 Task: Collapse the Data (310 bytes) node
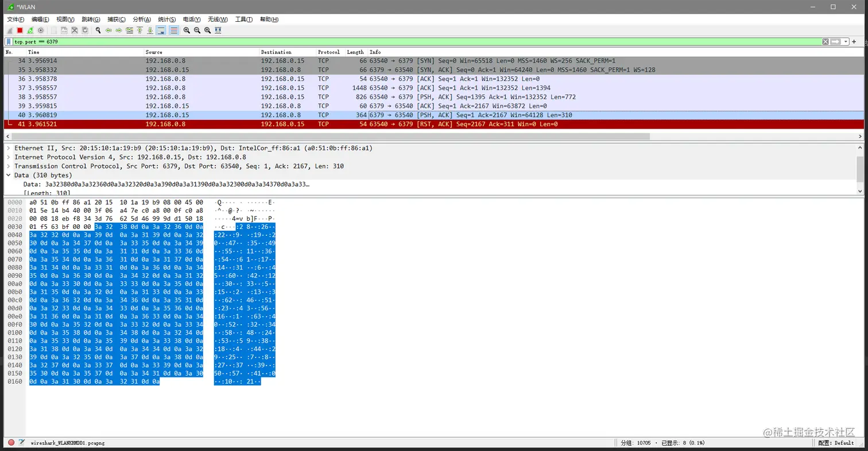(9, 175)
